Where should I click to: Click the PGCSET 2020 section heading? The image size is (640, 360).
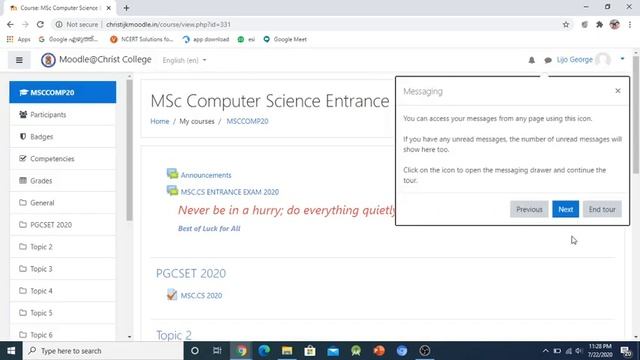point(191,273)
